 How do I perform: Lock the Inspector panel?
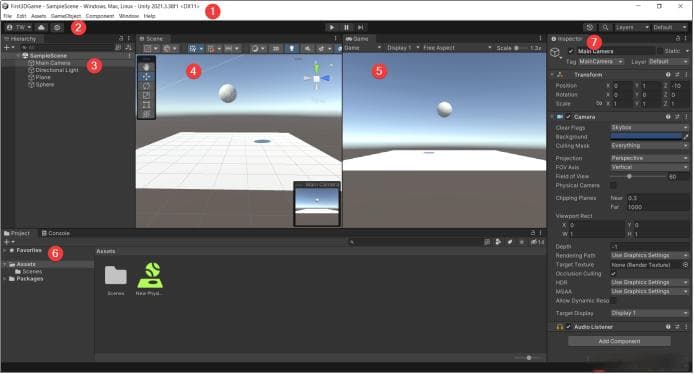pos(678,39)
